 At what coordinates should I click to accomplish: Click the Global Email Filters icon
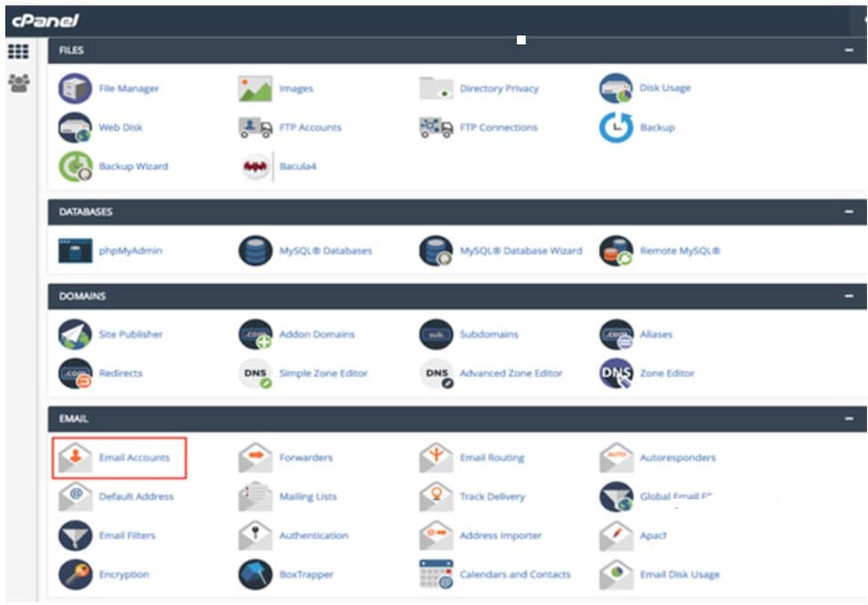(x=616, y=497)
